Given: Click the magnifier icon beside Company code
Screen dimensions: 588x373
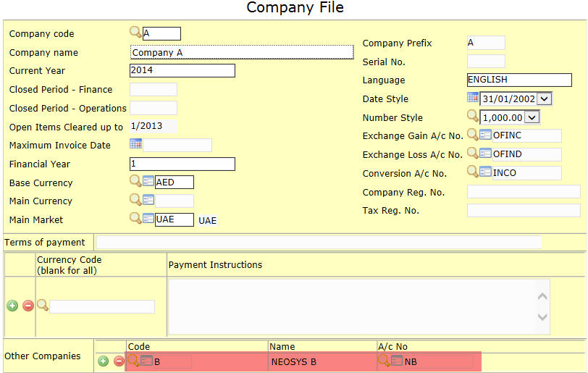Looking at the screenshot, I should tap(135, 33).
